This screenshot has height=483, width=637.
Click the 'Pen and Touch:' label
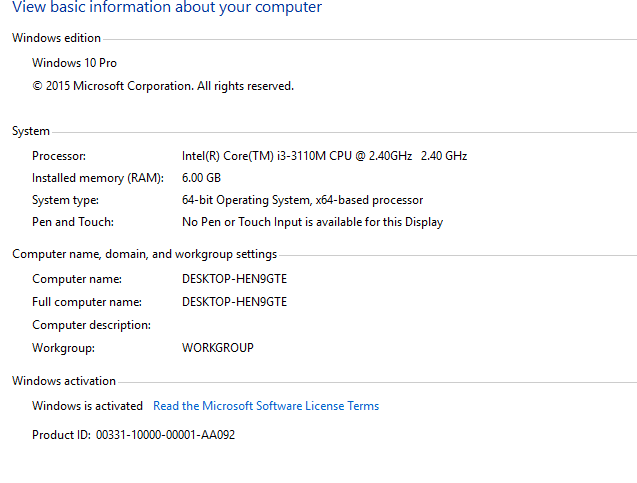73,222
